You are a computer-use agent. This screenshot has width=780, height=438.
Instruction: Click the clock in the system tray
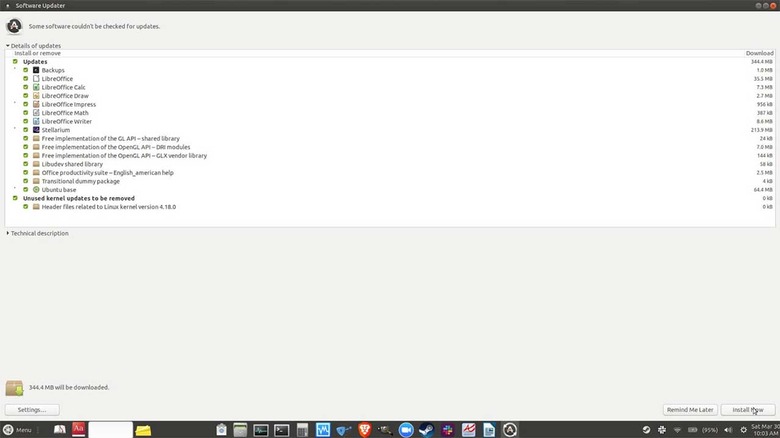click(x=765, y=430)
